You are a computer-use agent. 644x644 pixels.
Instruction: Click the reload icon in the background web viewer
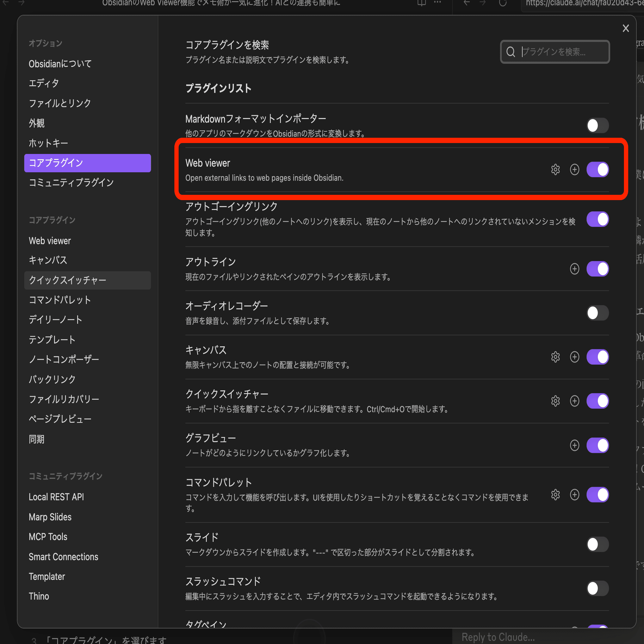point(503,3)
